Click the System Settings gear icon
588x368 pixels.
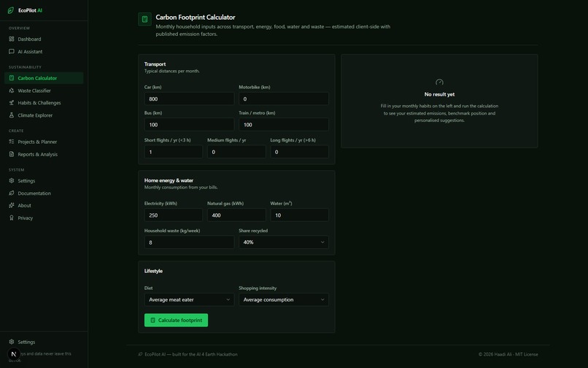pyautogui.click(x=12, y=180)
